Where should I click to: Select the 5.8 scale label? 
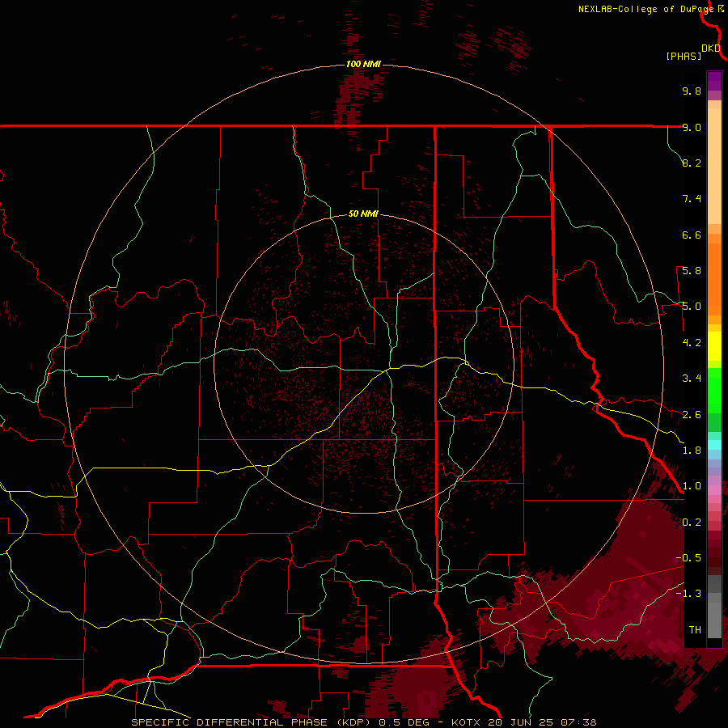click(692, 271)
